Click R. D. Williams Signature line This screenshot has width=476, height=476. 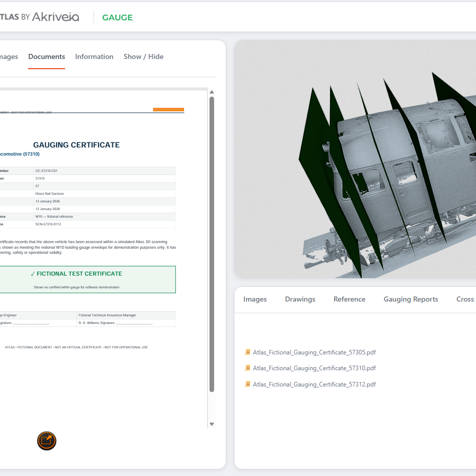(x=115, y=323)
